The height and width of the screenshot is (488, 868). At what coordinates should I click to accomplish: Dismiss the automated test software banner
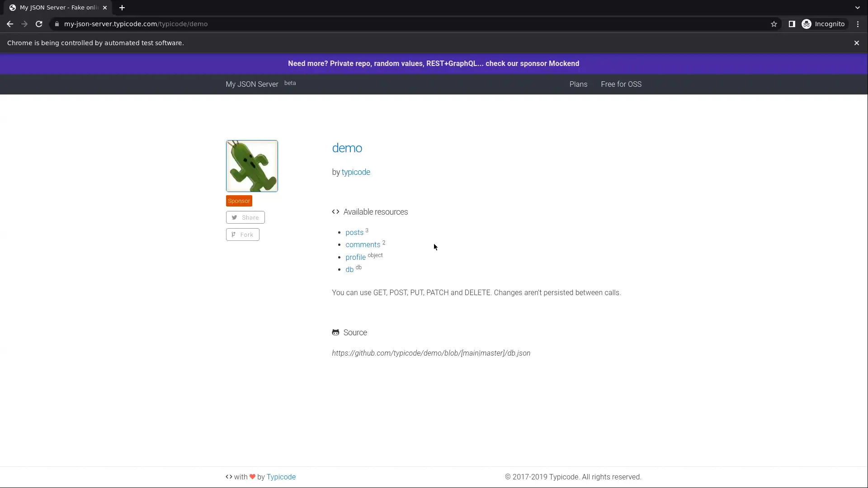click(x=856, y=43)
